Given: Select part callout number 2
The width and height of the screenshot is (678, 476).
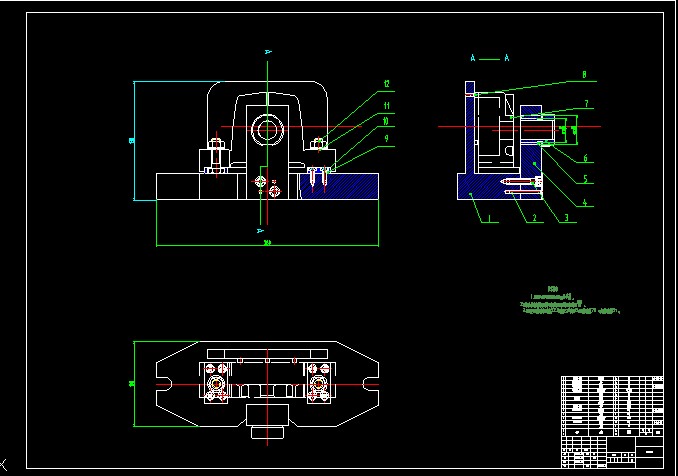Looking at the screenshot, I should click(x=535, y=217).
